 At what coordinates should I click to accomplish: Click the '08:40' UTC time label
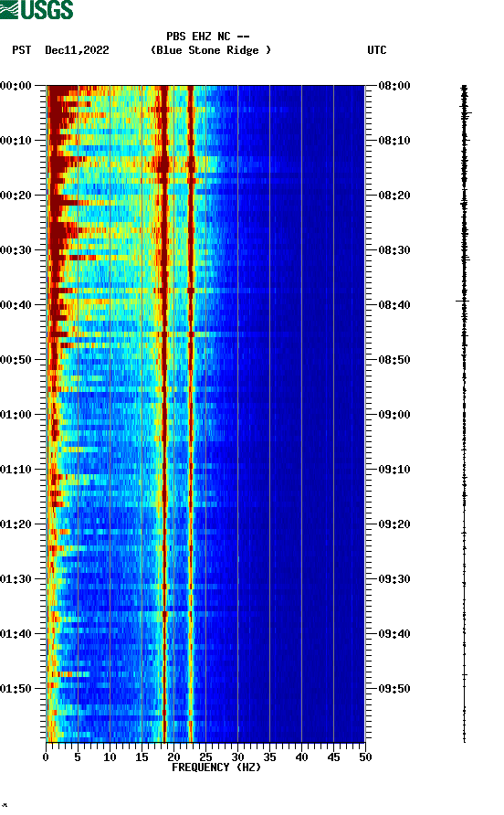[394, 304]
